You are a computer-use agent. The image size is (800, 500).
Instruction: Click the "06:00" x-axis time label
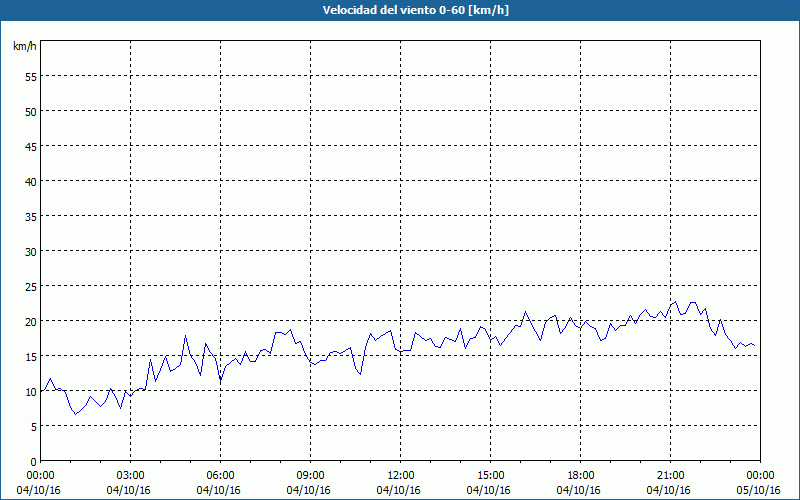(220, 476)
